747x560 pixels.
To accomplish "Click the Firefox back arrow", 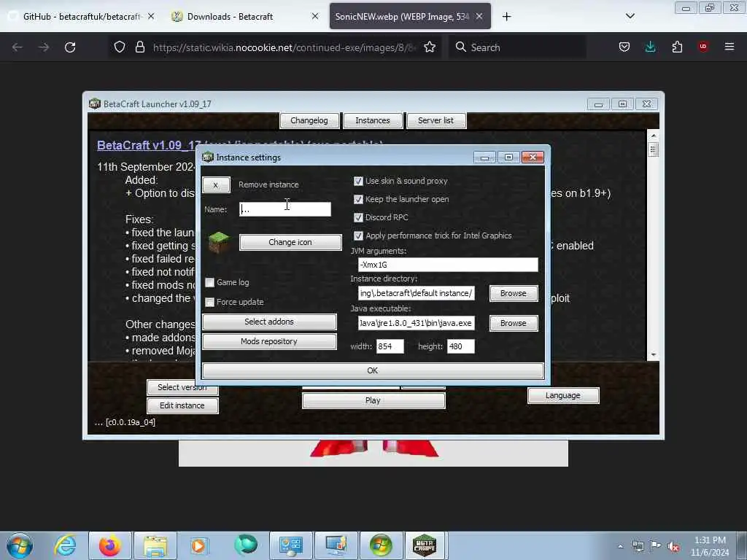I will pyautogui.click(x=18, y=47).
